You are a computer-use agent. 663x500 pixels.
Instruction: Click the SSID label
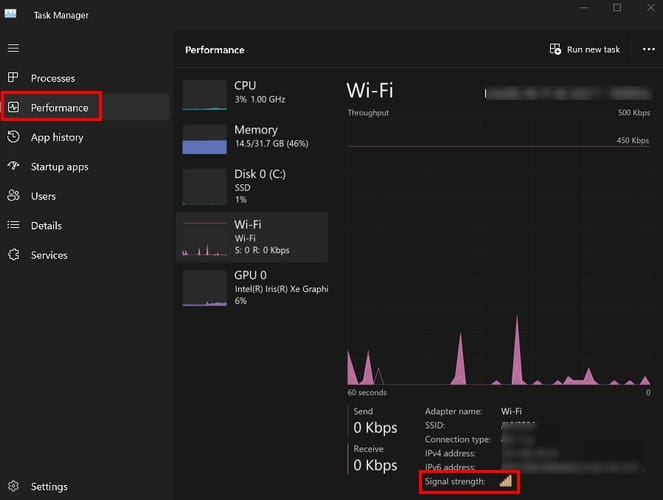[x=435, y=425]
